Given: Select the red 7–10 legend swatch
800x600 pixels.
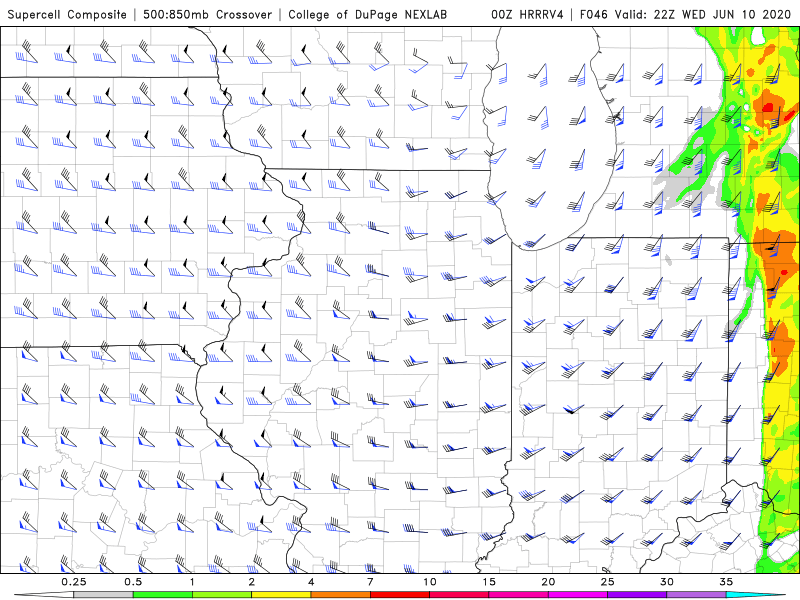Looking at the screenshot, I should coord(400,595).
